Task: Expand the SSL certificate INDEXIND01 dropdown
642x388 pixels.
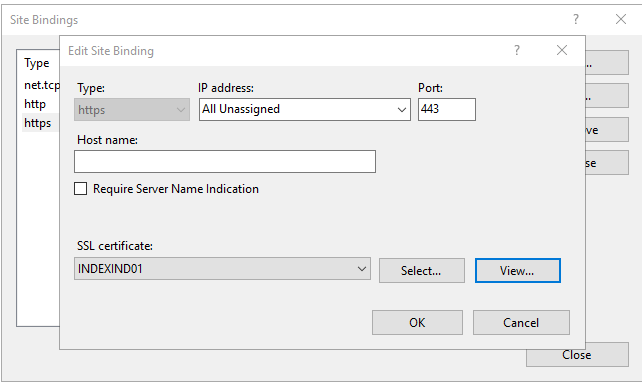Action: pyautogui.click(x=222, y=268)
